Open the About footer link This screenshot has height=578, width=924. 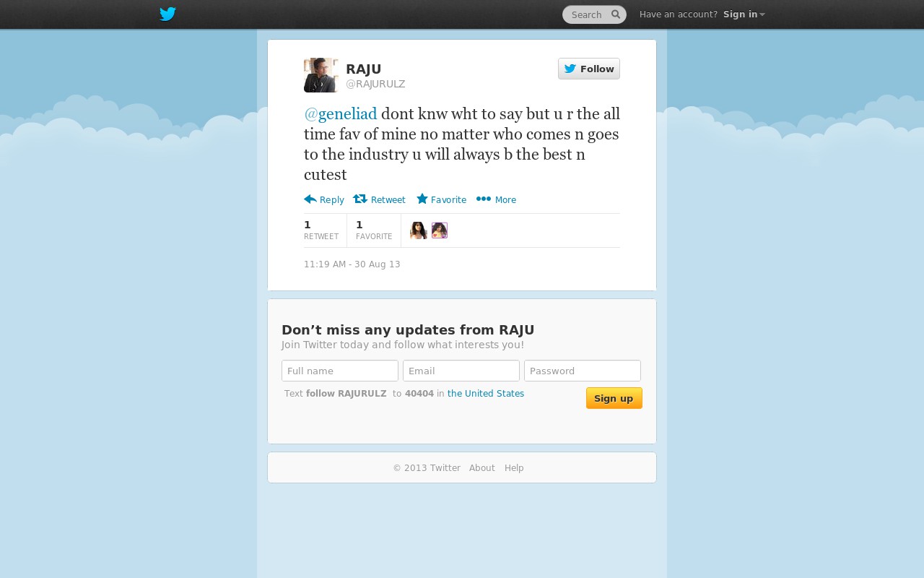click(482, 468)
